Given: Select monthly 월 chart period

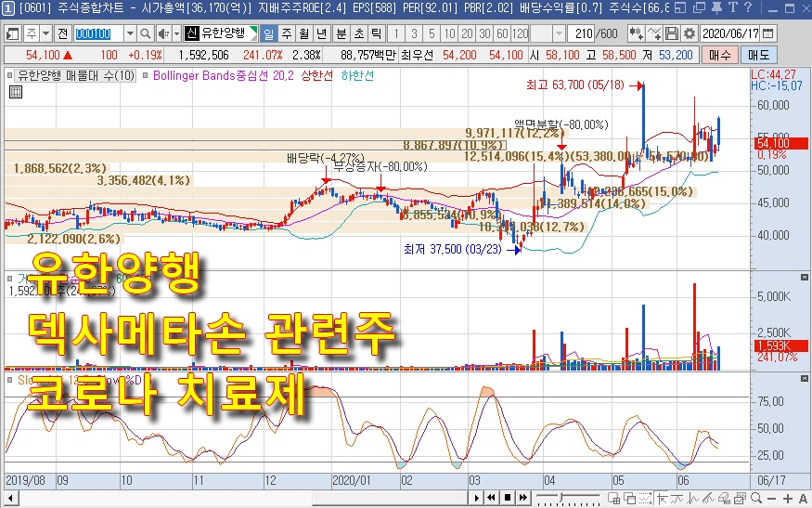Looking at the screenshot, I should (304, 33).
